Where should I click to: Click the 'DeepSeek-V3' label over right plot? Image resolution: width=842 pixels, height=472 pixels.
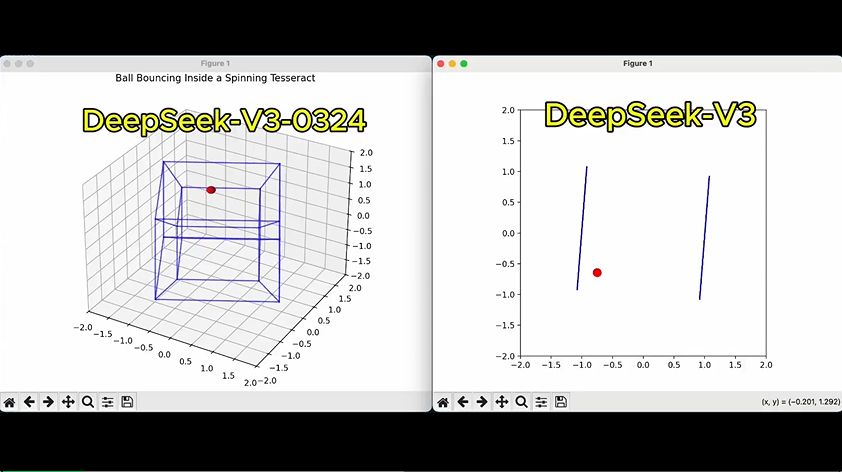click(x=650, y=115)
